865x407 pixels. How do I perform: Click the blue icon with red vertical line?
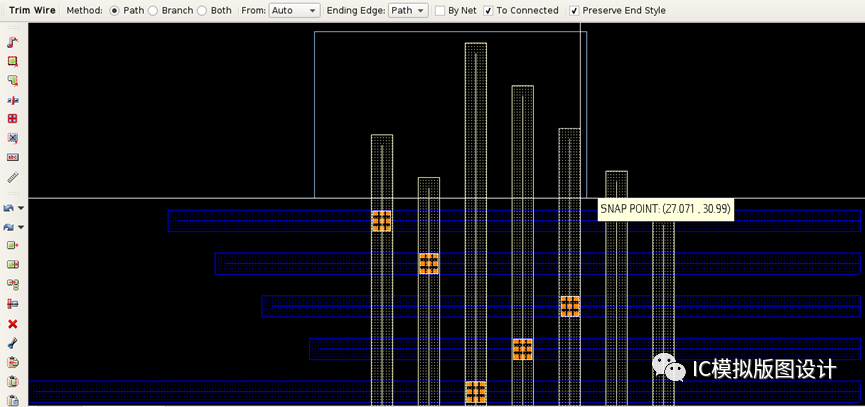coord(13,100)
